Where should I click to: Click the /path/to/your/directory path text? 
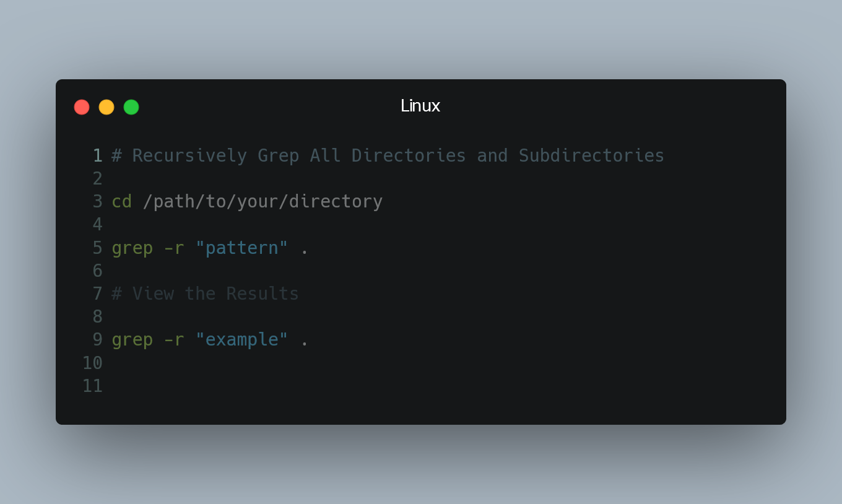(x=263, y=202)
